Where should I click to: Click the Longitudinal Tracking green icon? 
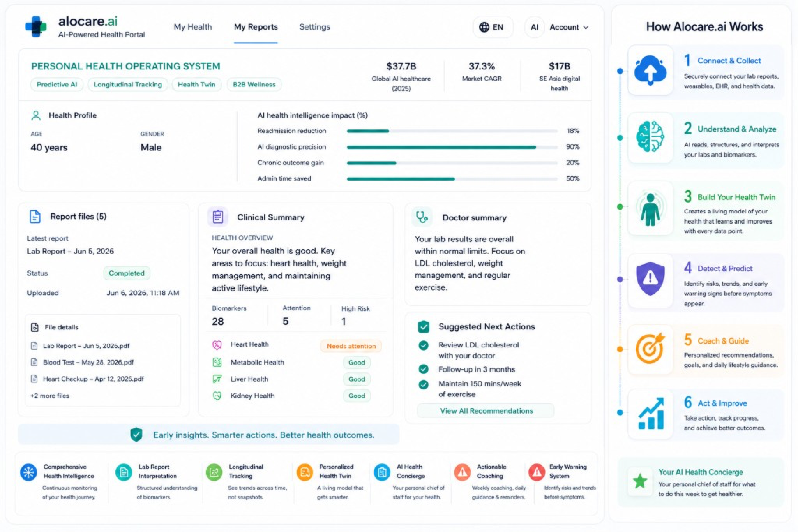point(214,472)
